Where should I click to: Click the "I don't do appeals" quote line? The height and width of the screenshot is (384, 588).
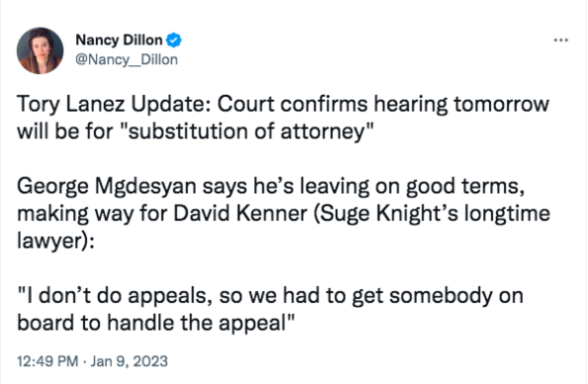[x=112, y=296]
